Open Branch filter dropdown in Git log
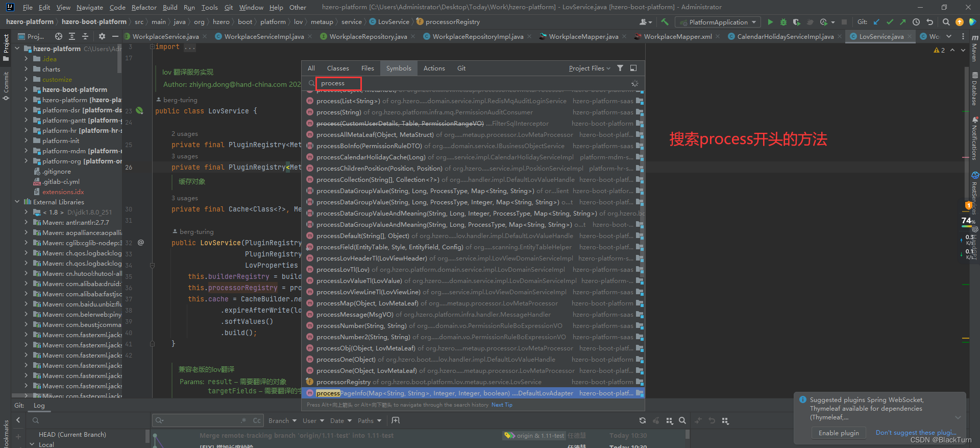 click(x=282, y=420)
